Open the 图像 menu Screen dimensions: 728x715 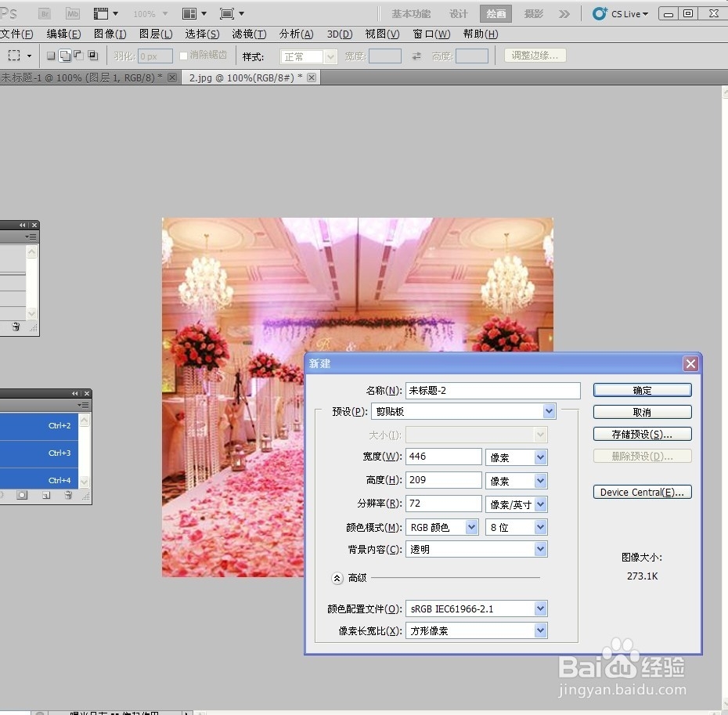tap(110, 34)
